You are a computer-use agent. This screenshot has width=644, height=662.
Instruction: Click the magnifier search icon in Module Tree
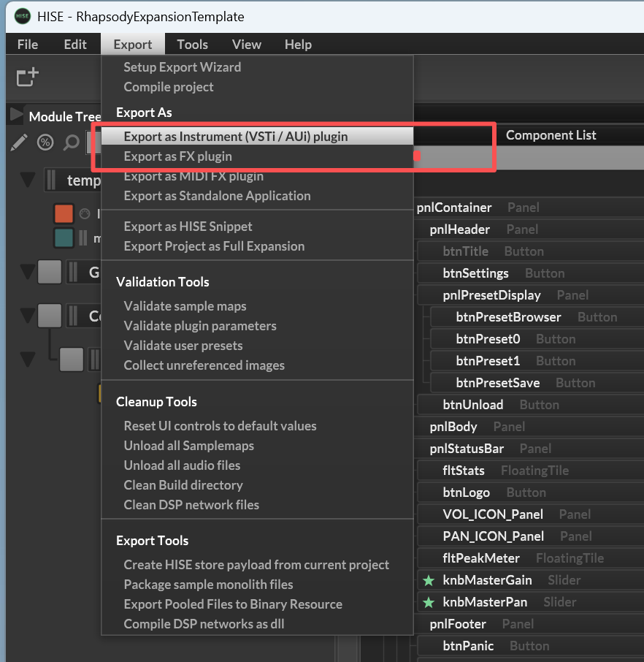71,142
